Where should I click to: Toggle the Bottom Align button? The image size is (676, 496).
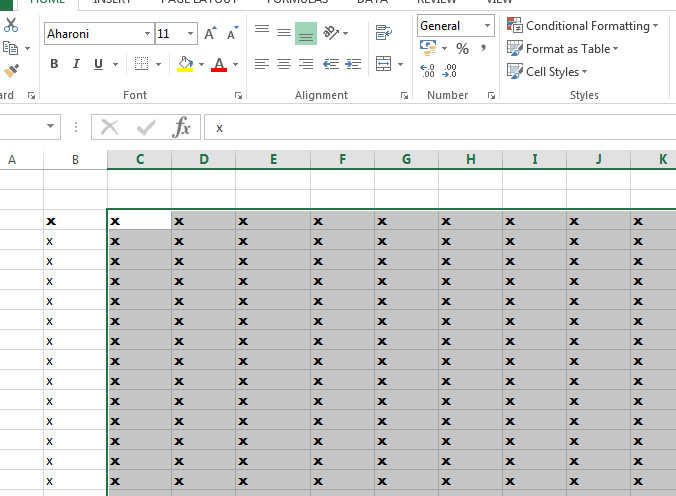pyautogui.click(x=306, y=33)
